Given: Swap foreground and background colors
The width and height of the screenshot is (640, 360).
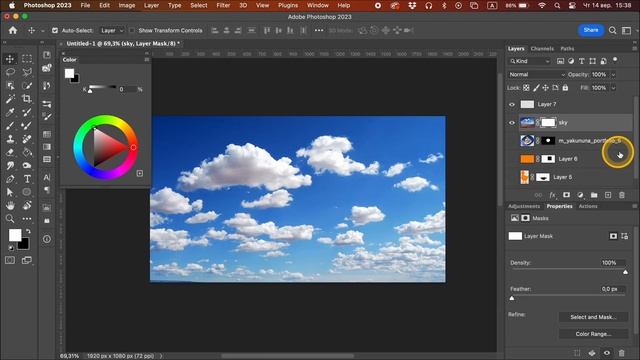Looking at the screenshot, I should tap(28, 231).
